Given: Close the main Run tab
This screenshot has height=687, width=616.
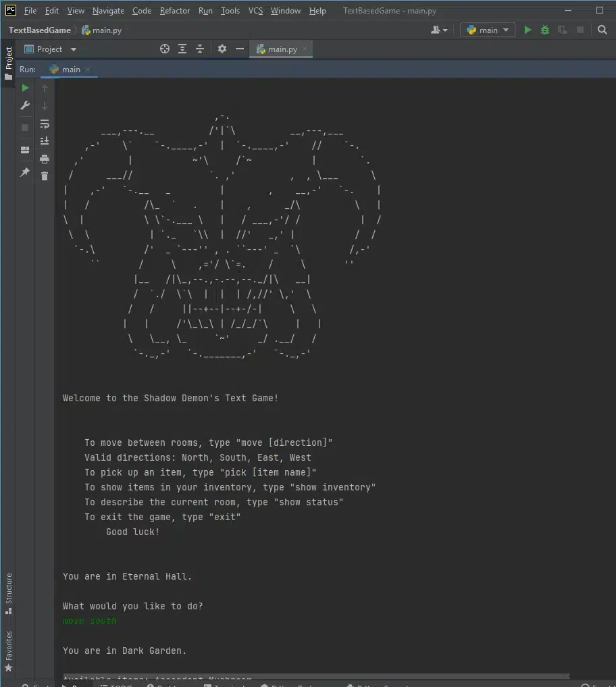Looking at the screenshot, I should [88, 70].
